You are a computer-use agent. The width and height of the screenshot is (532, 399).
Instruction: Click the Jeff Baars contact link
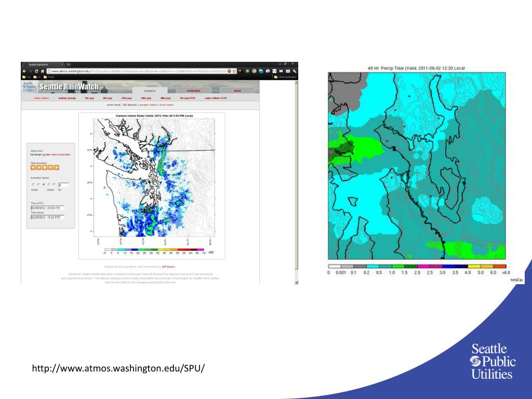tap(168, 267)
